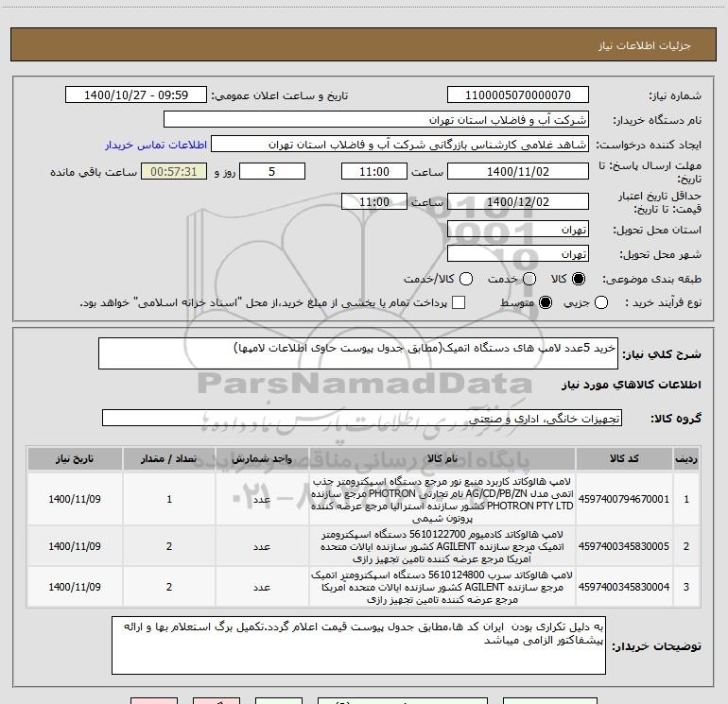This screenshot has width=728, height=704.
Task: Click the delivery province field تهران
Action: [x=518, y=230]
